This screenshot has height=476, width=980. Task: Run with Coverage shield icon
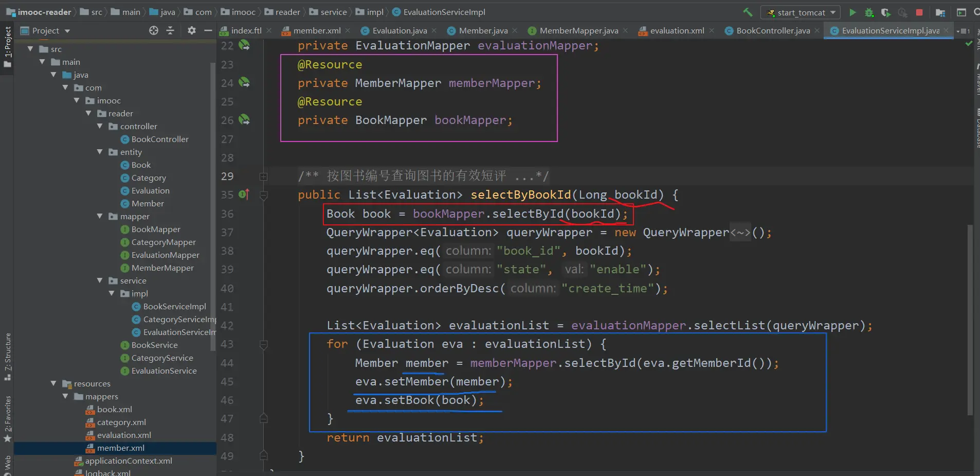(885, 12)
